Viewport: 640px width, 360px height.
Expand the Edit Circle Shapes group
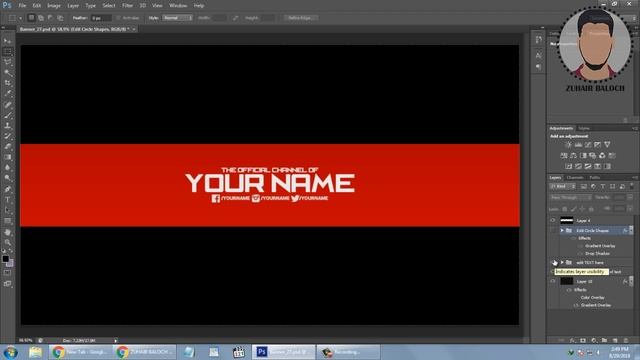(562, 231)
